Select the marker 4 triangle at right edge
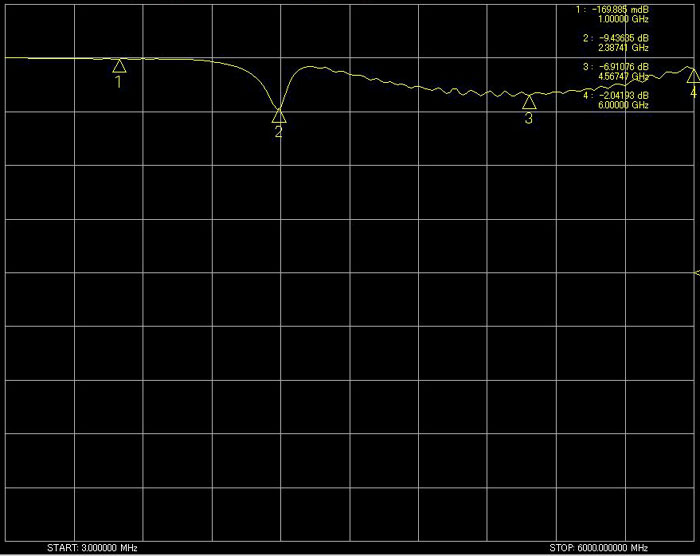This screenshot has width=700, height=556. (x=692, y=75)
